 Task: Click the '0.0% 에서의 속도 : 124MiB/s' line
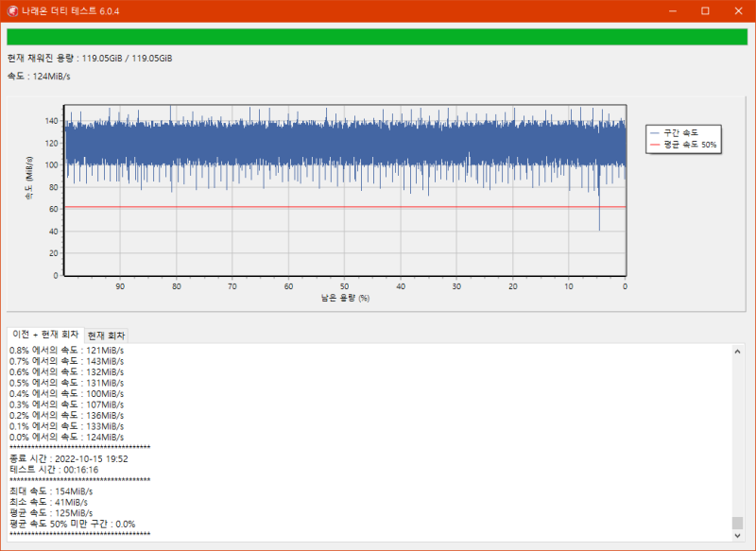tap(66, 438)
